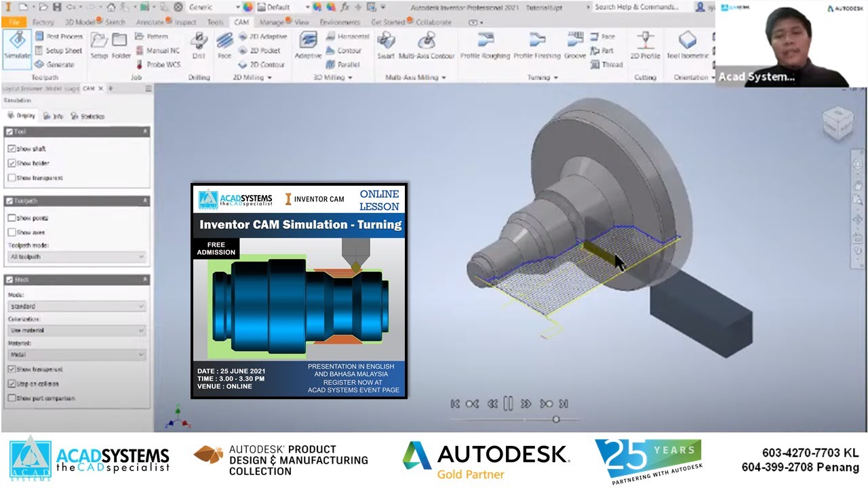The width and height of the screenshot is (868, 488).
Task: Select the turning Groove operation
Action: (575, 46)
